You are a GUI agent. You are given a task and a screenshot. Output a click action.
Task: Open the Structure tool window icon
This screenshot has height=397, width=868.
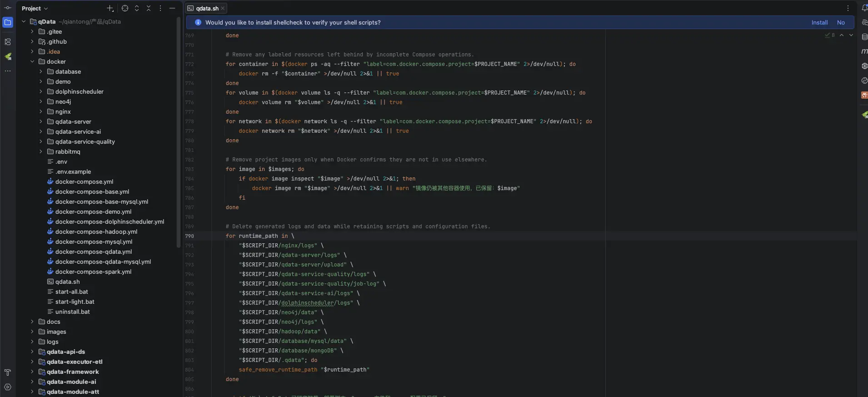(8, 42)
